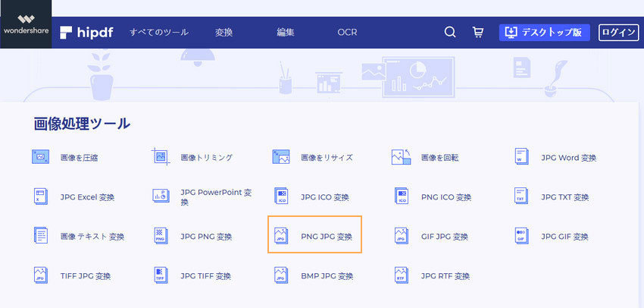Click the JPG Word 変換 icon

tap(521, 157)
